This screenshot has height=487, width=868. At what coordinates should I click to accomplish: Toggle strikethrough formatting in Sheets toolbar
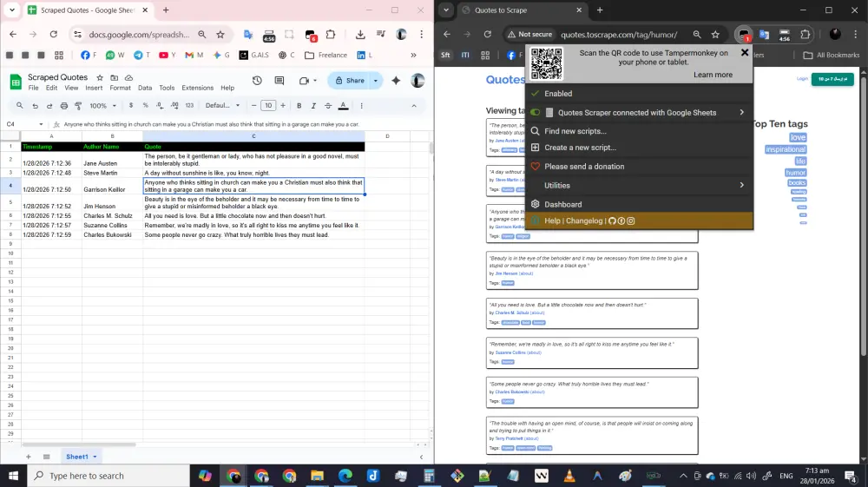point(327,106)
